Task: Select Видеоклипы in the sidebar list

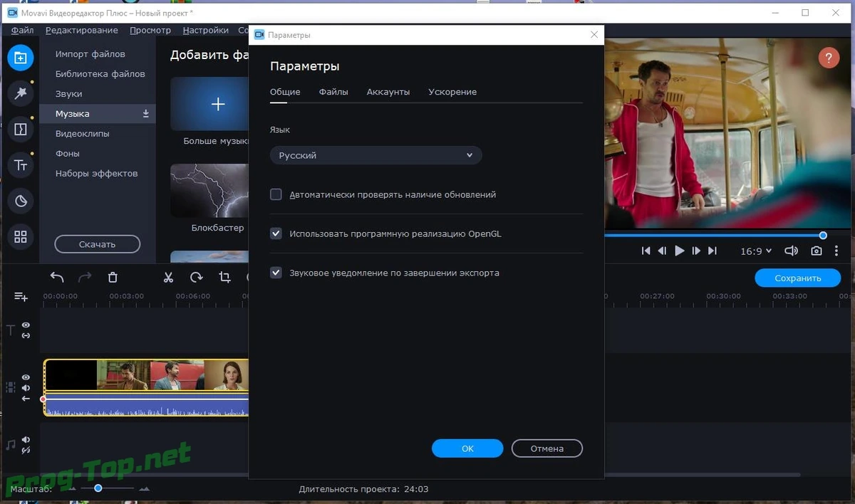Action: [x=83, y=134]
